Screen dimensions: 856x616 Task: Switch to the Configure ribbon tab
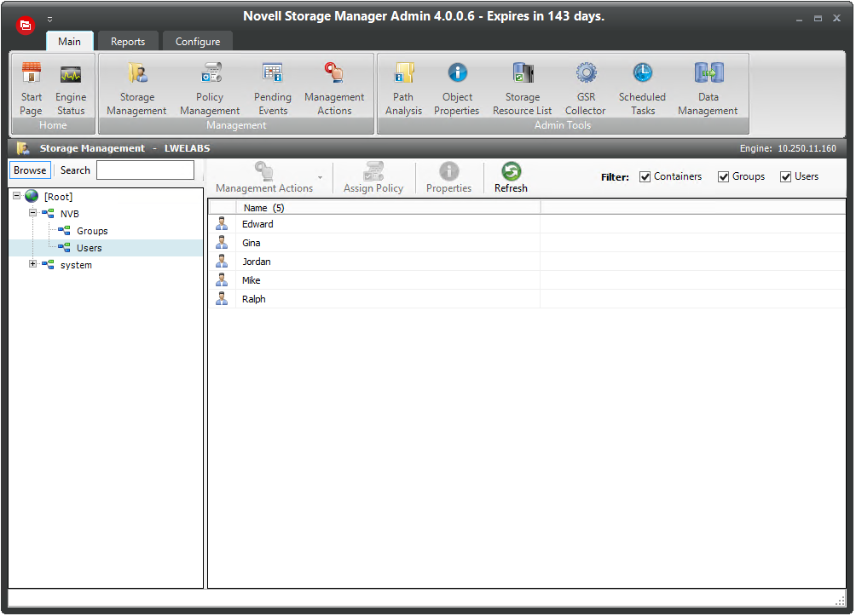click(x=198, y=42)
